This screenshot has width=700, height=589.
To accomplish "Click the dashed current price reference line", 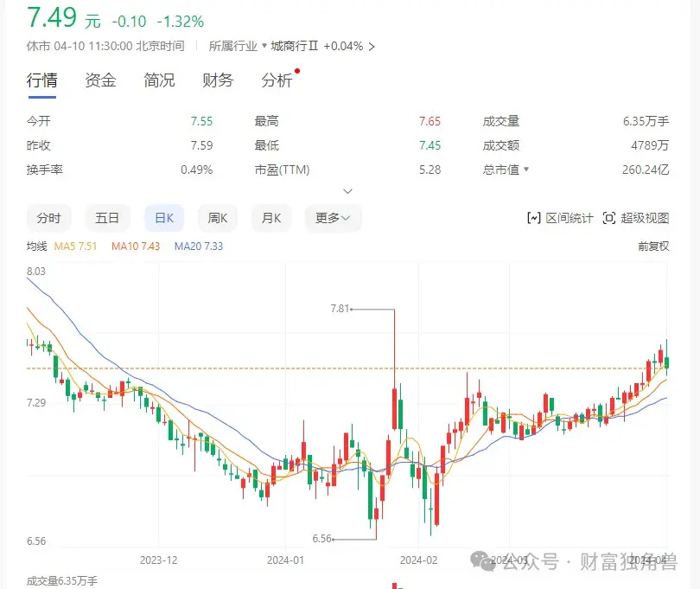I will (259, 368).
